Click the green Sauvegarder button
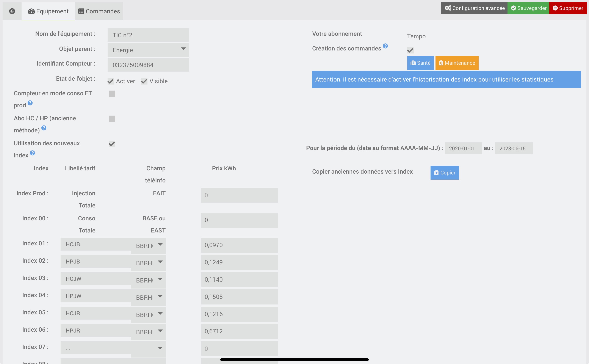The height and width of the screenshot is (364, 589). pyautogui.click(x=528, y=8)
